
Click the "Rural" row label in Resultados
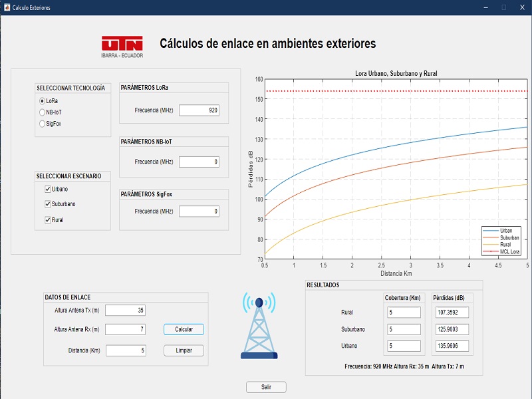(x=347, y=313)
